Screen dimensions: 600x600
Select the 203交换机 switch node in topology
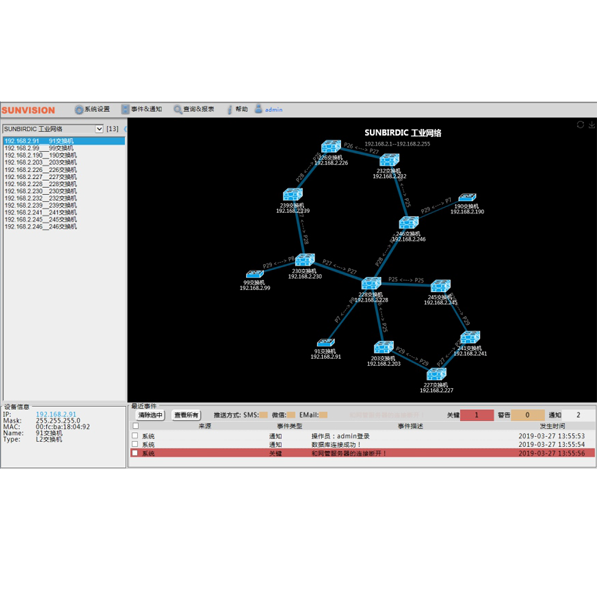(x=384, y=347)
